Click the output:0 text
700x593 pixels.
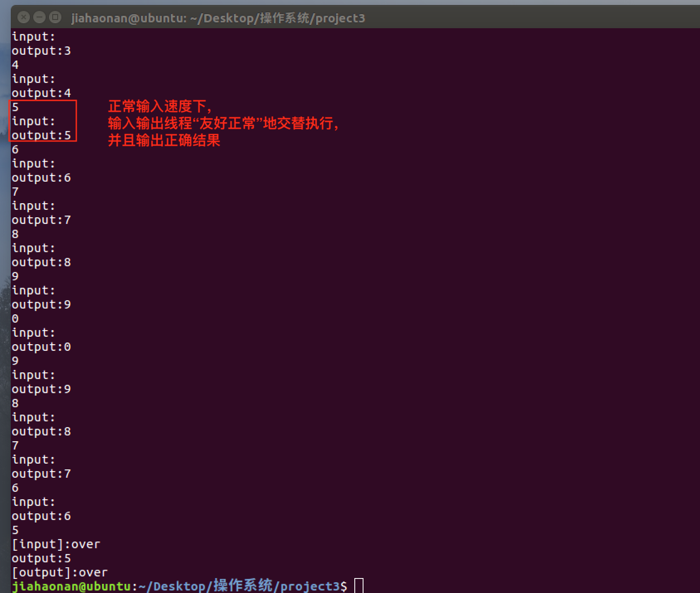(41, 347)
